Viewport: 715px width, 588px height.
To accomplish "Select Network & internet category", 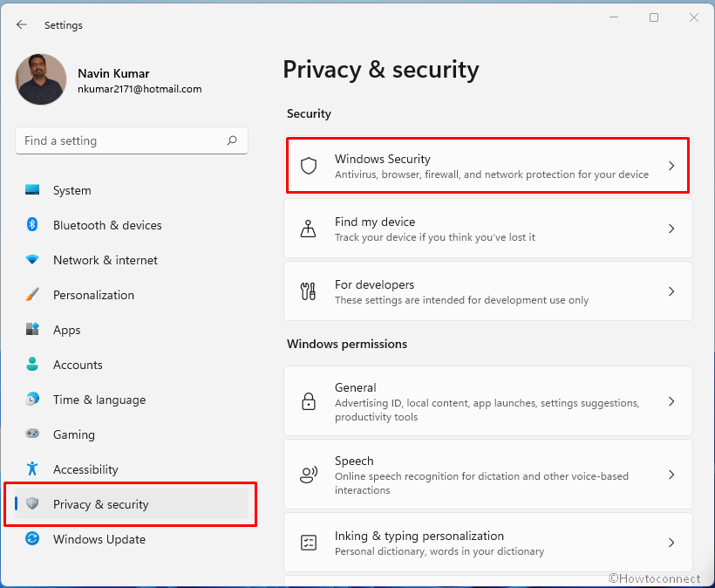I will pos(132,260).
